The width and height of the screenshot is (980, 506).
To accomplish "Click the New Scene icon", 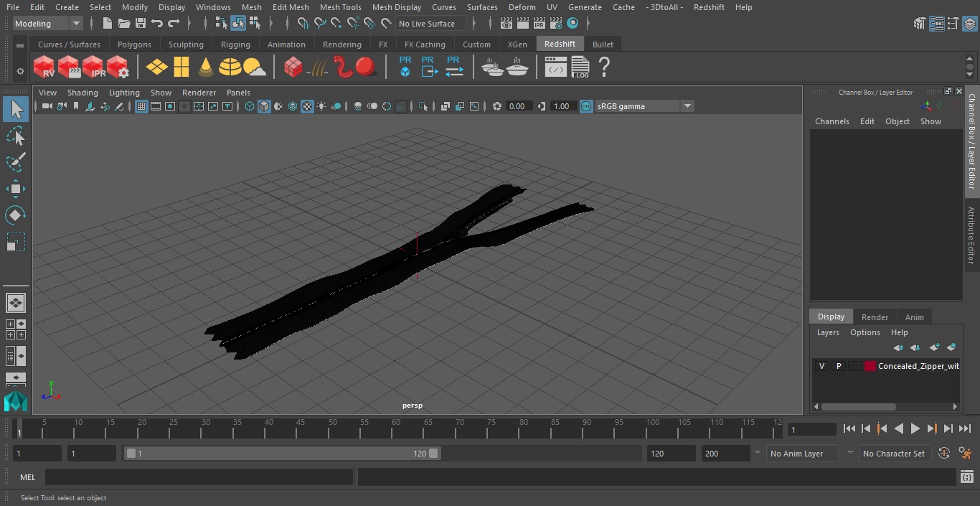I will 107,24.
